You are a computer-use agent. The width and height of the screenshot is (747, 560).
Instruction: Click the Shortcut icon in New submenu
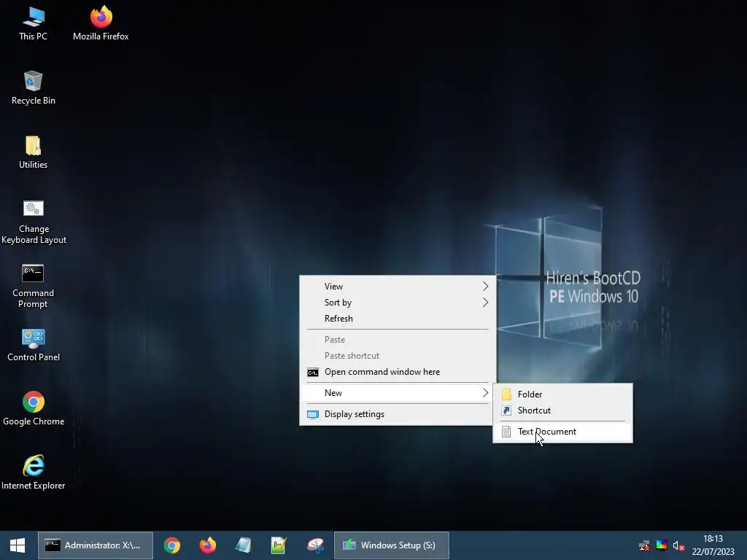tap(506, 411)
